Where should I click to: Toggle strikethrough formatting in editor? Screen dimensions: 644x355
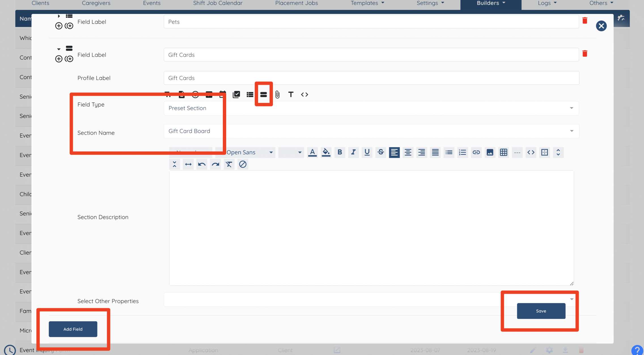(x=380, y=152)
